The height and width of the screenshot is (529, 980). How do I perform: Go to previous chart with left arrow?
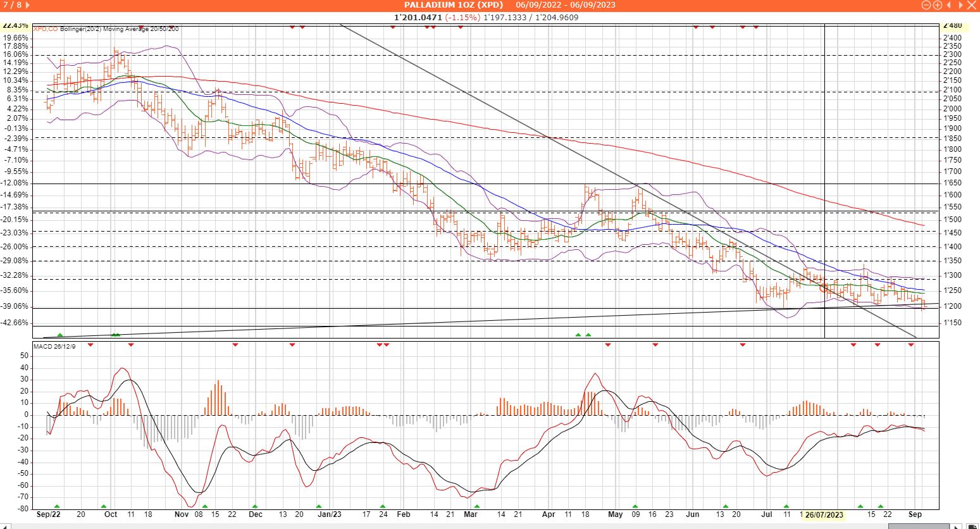pyautogui.click(x=949, y=5)
